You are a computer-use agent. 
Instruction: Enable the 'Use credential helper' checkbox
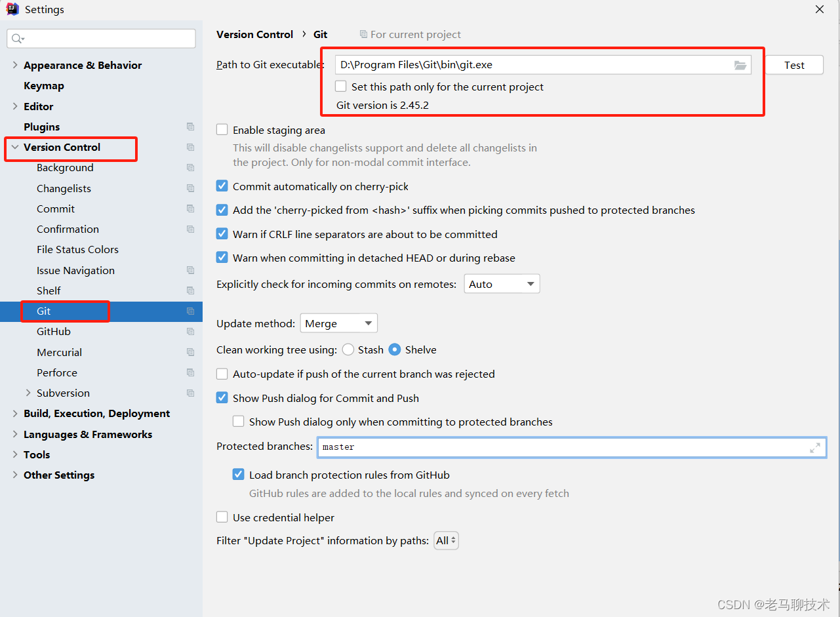click(x=222, y=517)
